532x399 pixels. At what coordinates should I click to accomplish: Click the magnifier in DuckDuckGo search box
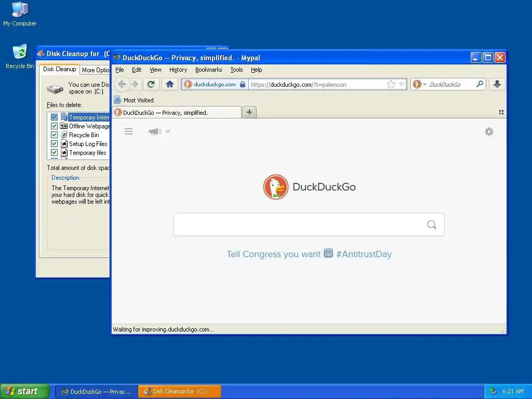[432, 224]
